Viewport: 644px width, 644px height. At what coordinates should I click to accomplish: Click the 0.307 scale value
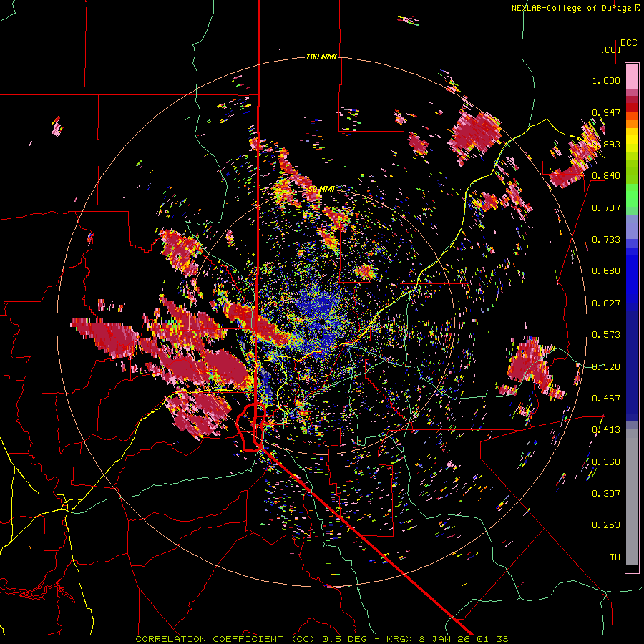pyautogui.click(x=606, y=494)
